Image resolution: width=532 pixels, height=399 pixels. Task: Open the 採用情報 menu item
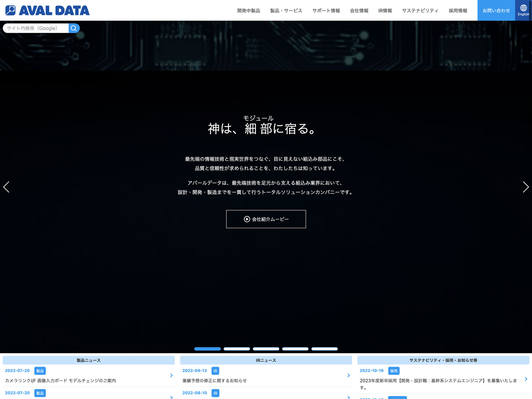tap(458, 11)
